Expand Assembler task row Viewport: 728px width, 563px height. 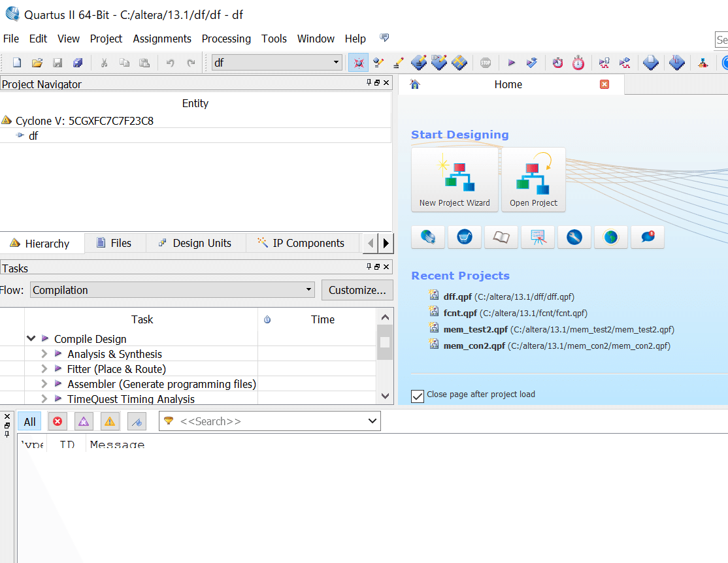pyautogui.click(x=44, y=384)
